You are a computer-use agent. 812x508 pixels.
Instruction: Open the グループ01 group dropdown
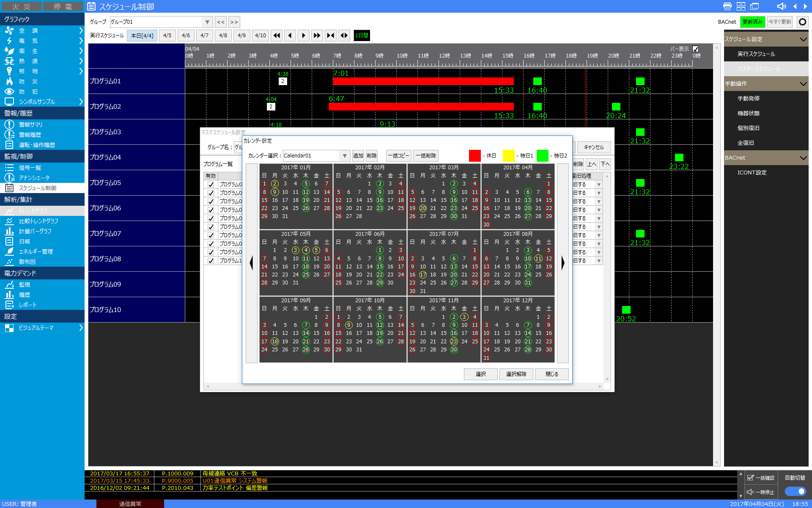207,22
